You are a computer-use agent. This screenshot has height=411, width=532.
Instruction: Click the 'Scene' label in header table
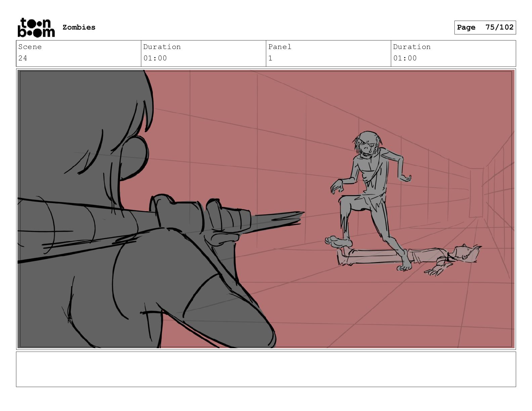[30, 47]
